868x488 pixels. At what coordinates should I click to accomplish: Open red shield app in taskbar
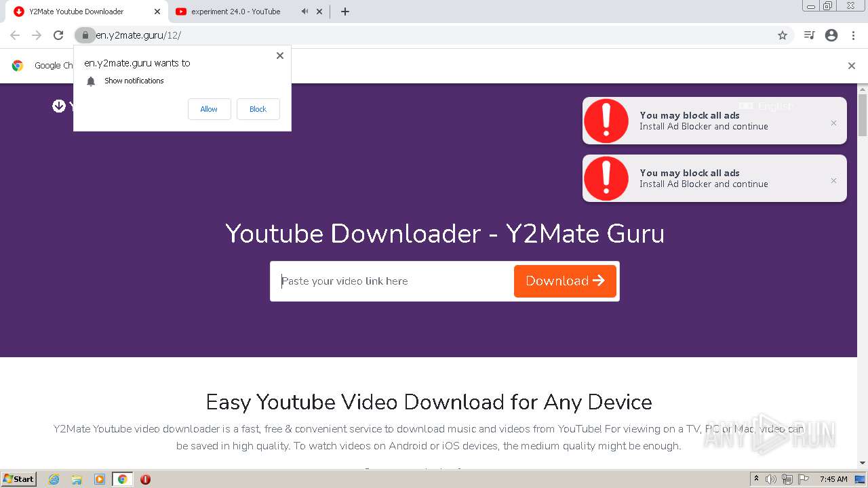[x=145, y=479]
